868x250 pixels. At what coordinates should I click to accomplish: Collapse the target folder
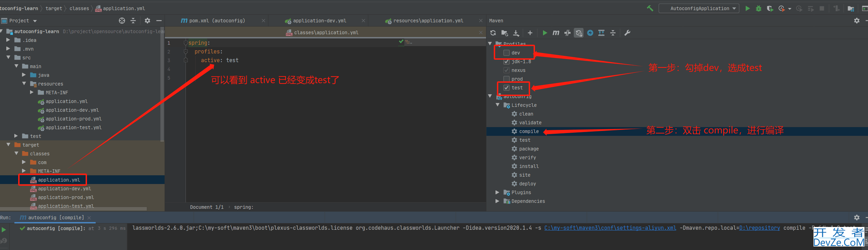tap(8, 145)
